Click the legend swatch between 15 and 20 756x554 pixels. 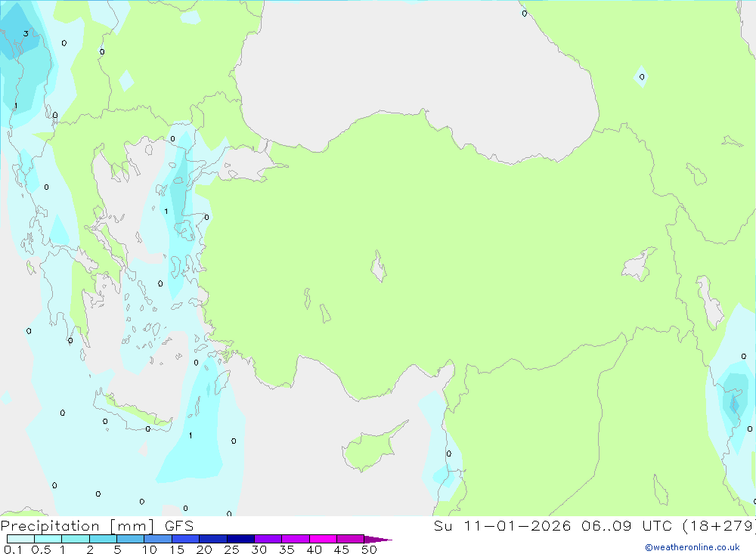point(186,539)
